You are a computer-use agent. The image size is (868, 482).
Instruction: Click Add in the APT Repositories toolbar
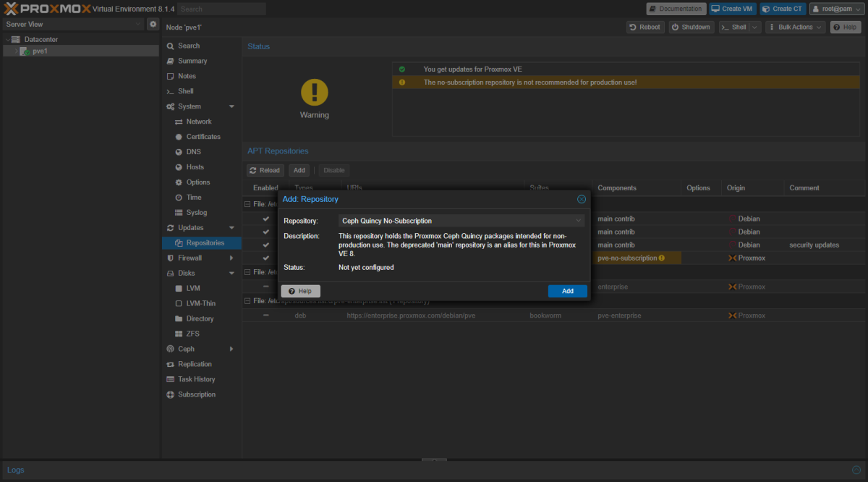[299, 170]
